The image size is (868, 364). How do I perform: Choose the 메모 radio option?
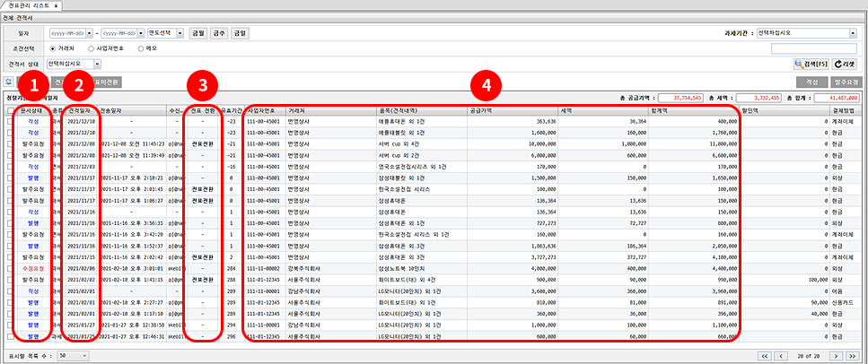click(142, 48)
